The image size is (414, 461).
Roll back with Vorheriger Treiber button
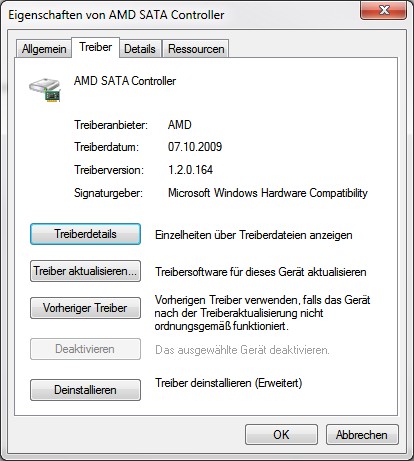(x=85, y=308)
